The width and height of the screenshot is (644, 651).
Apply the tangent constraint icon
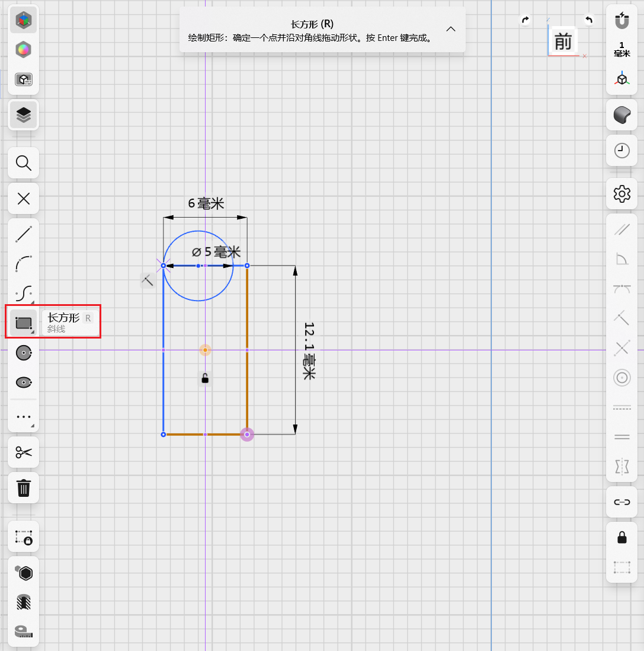pos(621,289)
